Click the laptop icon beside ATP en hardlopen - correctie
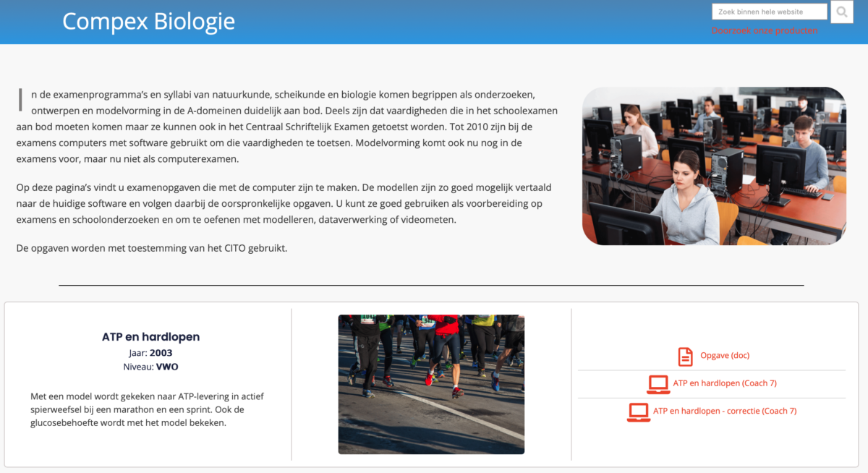 pyautogui.click(x=638, y=412)
